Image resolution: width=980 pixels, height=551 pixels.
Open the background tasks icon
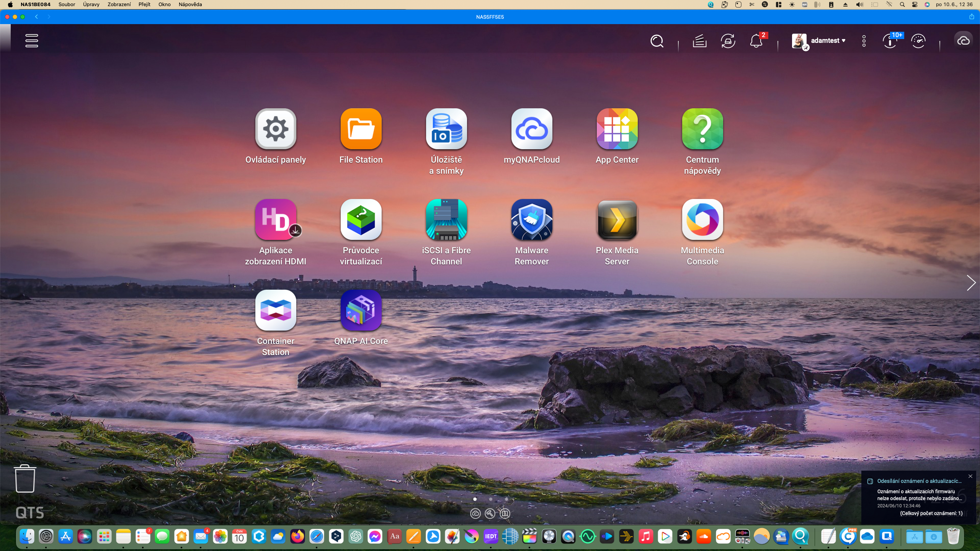(699, 41)
